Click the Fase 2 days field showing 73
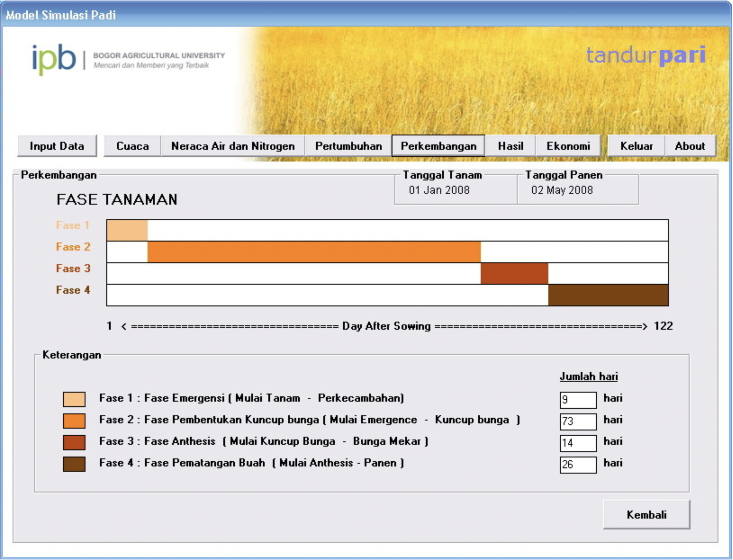Viewport: 733px width, 560px height. pyautogui.click(x=578, y=421)
